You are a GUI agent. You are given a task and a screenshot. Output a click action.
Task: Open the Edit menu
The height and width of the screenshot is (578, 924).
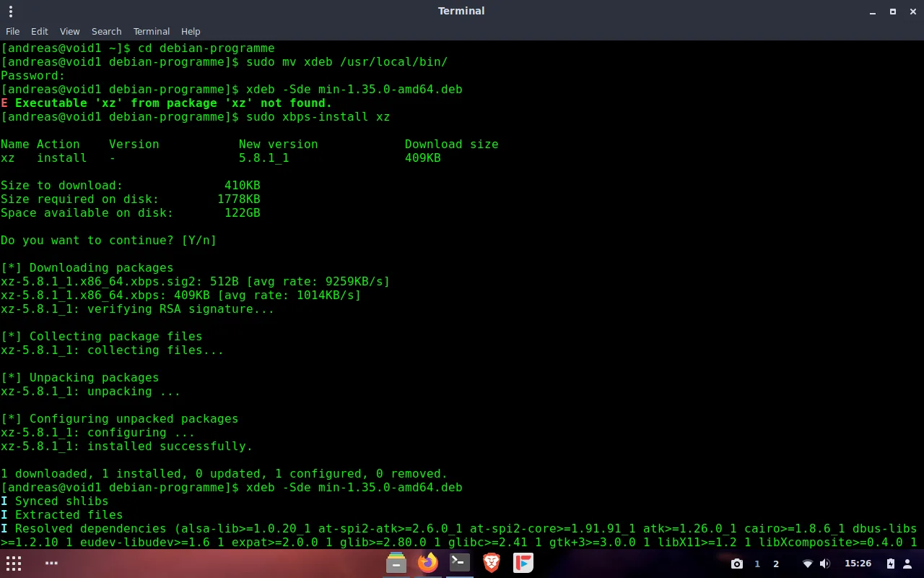[x=40, y=31]
